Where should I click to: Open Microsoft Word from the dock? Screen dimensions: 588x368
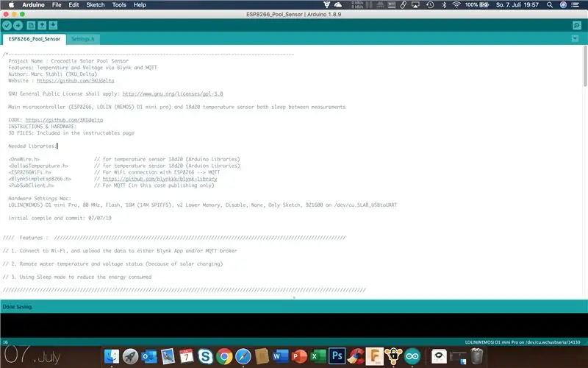(281, 356)
